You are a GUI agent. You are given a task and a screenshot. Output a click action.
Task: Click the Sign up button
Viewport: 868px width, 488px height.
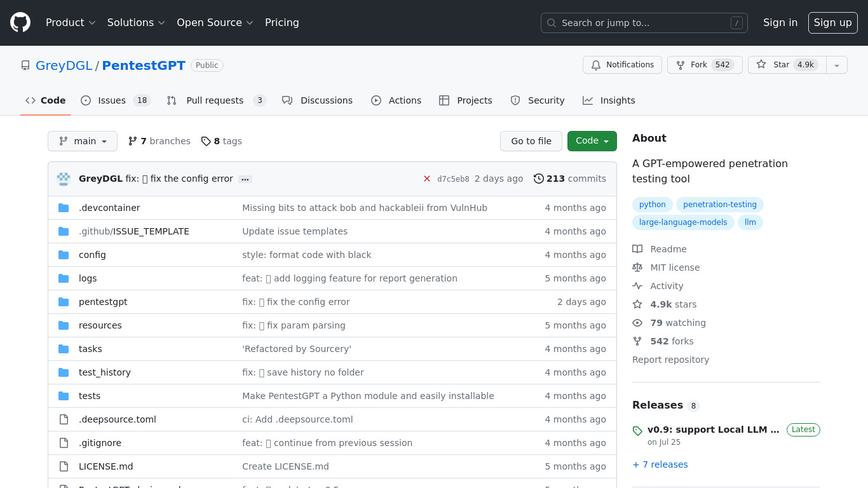click(832, 22)
